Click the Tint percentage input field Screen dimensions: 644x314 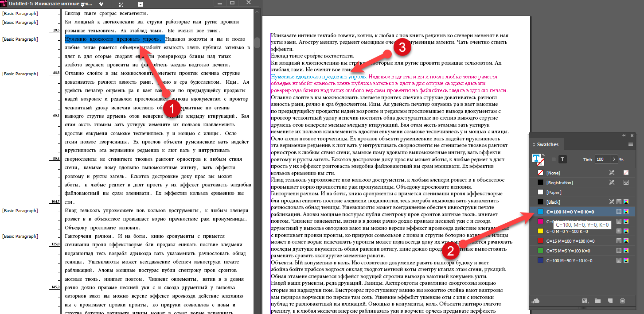602,159
